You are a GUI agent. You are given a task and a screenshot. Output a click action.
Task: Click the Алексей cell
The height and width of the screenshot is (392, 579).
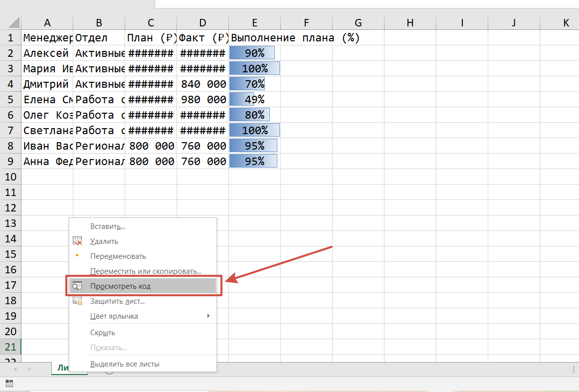click(x=47, y=53)
